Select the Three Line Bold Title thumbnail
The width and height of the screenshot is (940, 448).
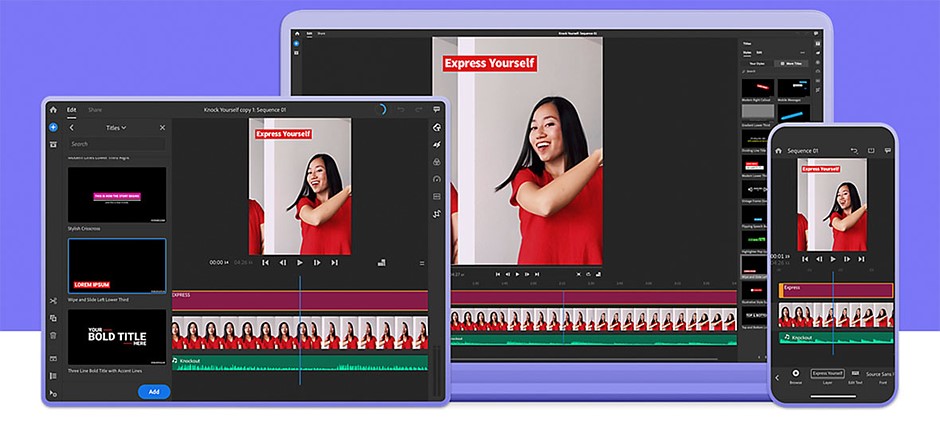point(117,337)
